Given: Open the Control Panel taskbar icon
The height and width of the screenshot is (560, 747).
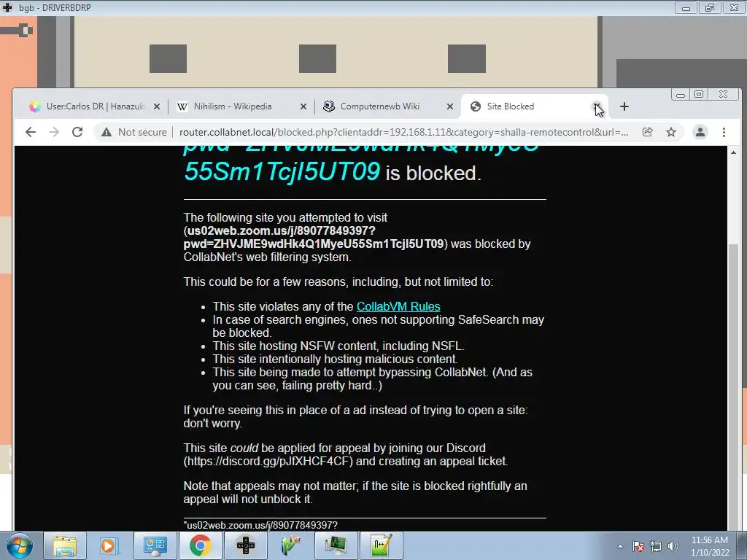Looking at the screenshot, I should coord(155,545).
